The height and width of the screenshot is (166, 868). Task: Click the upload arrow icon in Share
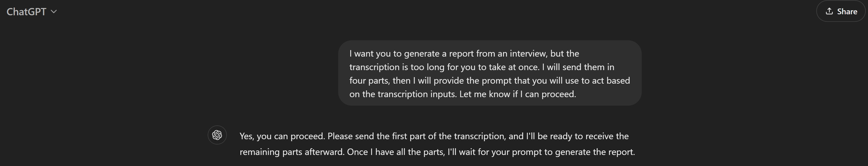(x=829, y=12)
